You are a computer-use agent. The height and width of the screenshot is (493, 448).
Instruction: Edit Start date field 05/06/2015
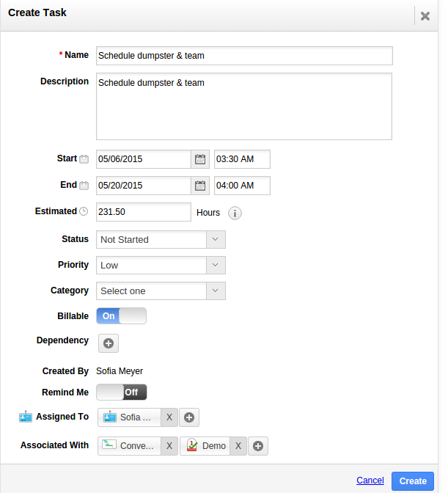coord(144,159)
